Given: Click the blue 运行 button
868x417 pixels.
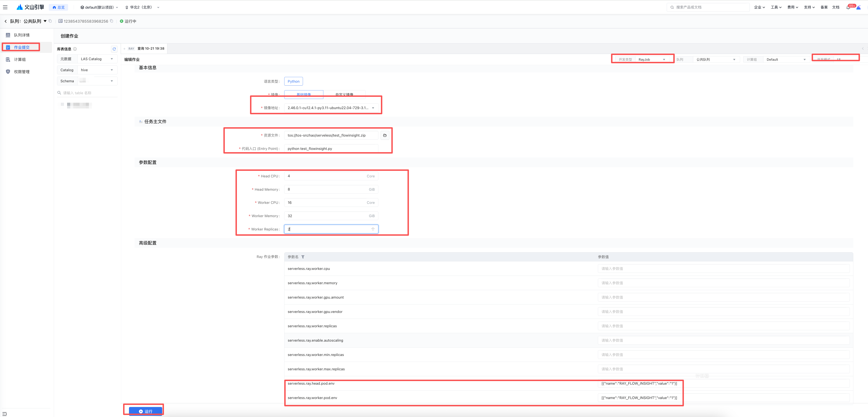Looking at the screenshot, I should 146,411.
